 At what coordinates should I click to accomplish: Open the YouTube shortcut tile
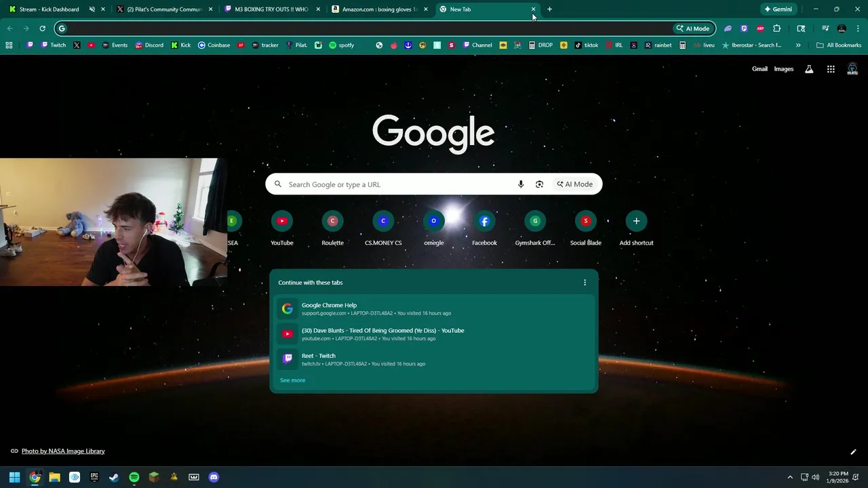tap(282, 228)
